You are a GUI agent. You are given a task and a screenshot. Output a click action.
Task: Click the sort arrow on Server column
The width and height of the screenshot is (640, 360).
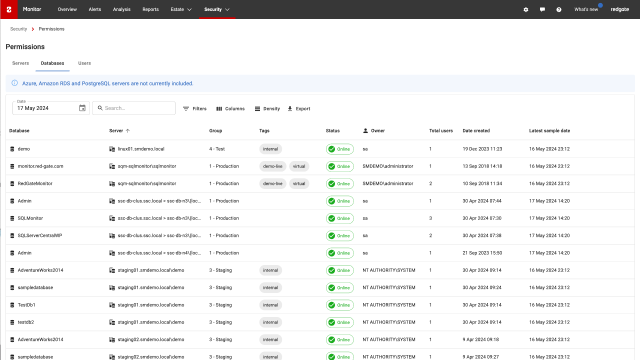pyautogui.click(x=128, y=131)
